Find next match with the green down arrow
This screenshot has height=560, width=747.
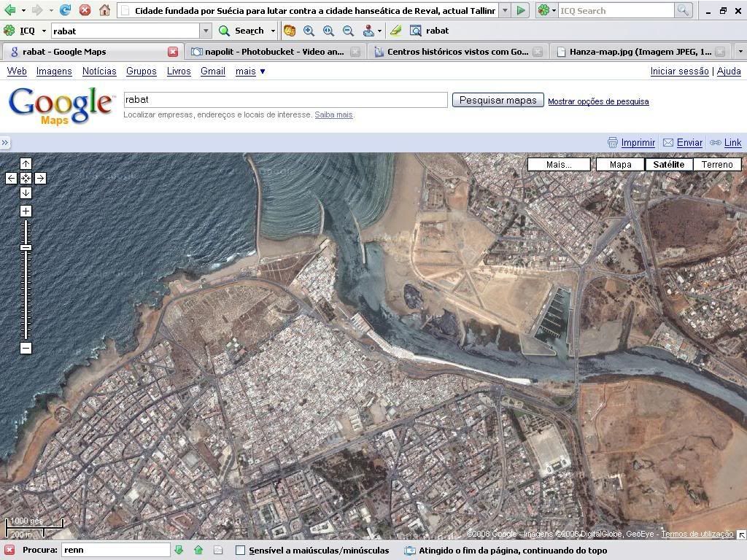(x=179, y=550)
